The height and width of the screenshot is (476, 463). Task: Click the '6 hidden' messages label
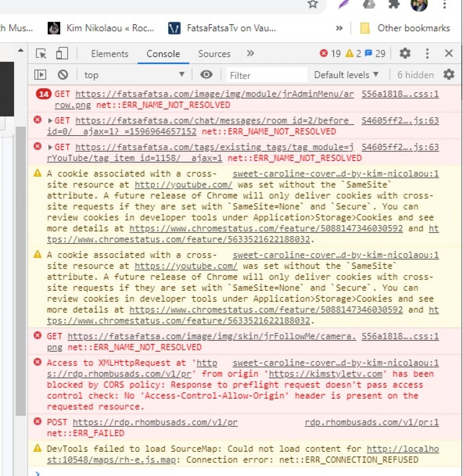tap(416, 75)
